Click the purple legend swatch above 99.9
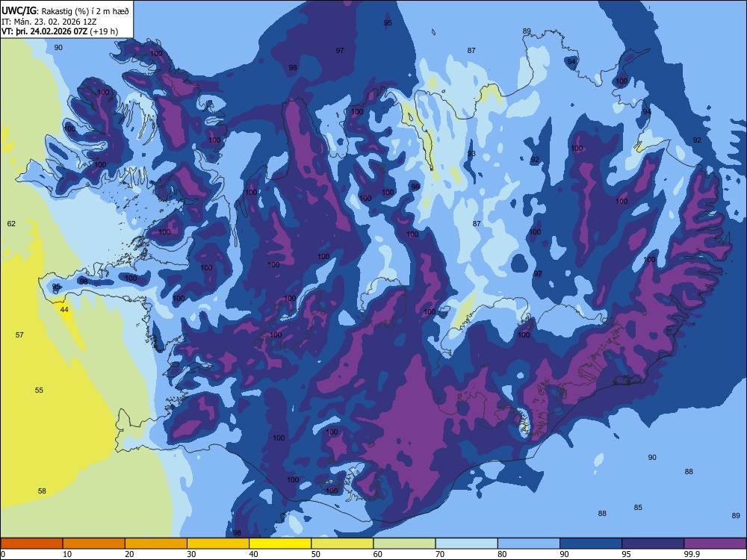The height and width of the screenshot is (560, 747). (x=715, y=544)
